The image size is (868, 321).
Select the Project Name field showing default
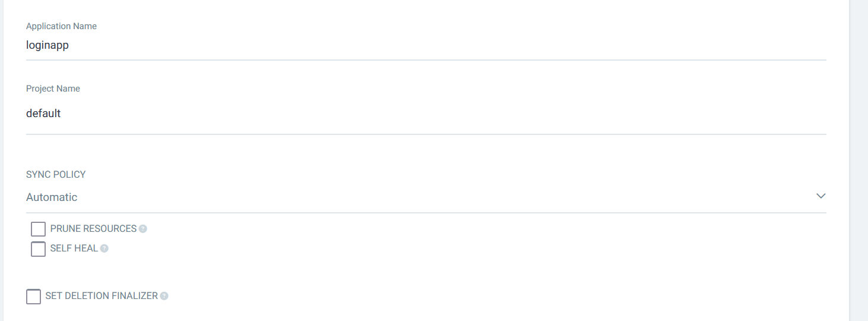point(416,114)
